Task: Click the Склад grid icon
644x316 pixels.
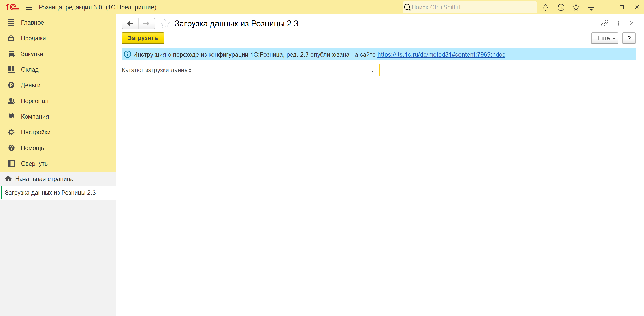Action: click(x=11, y=70)
